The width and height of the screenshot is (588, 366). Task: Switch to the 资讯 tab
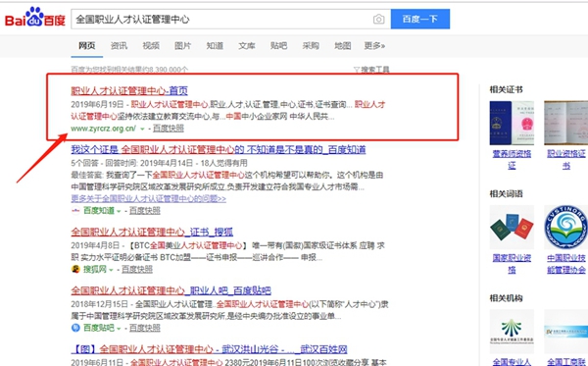pyautogui.click(x=119, y=46)
